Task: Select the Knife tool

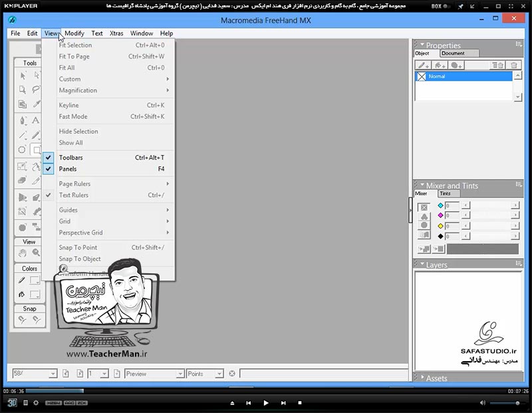Action: [x=36, y=180]
